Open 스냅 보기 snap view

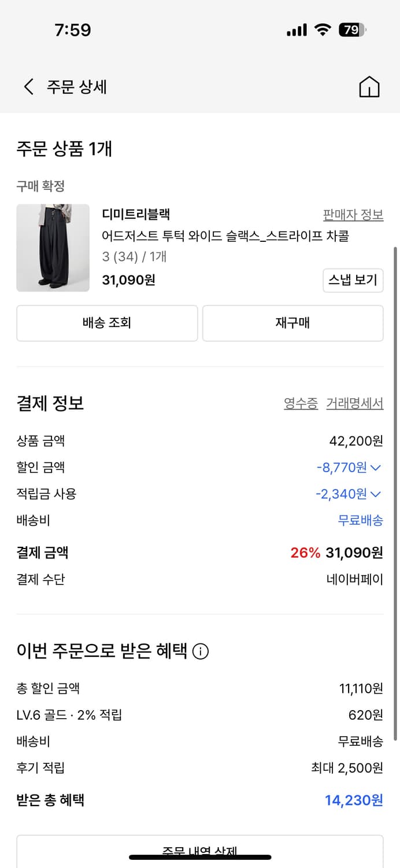(x=353, y=280)
